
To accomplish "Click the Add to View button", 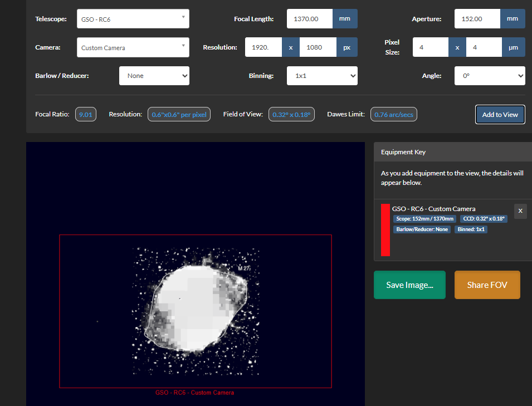I will 500,115.
